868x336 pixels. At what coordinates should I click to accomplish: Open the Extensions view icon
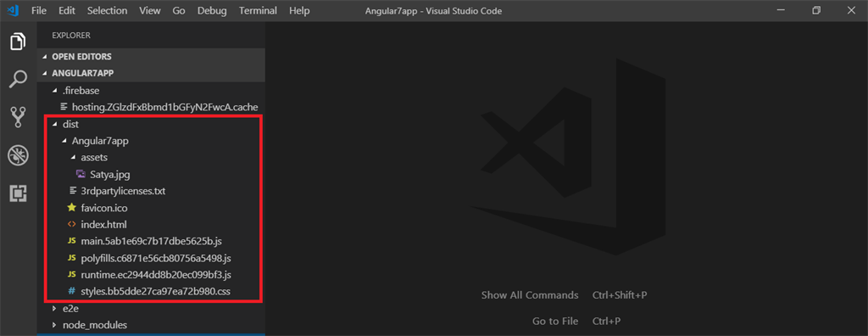point(18,193)
